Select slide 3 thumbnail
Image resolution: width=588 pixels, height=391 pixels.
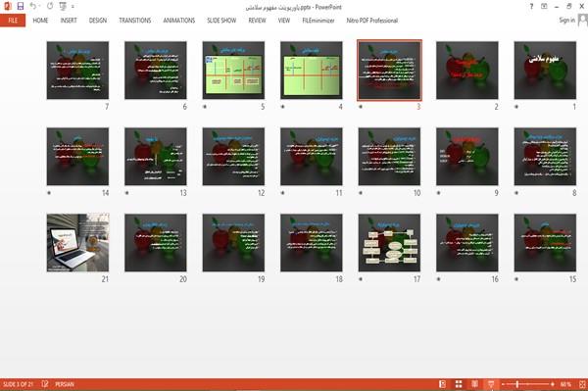click(x=389, y=71)
